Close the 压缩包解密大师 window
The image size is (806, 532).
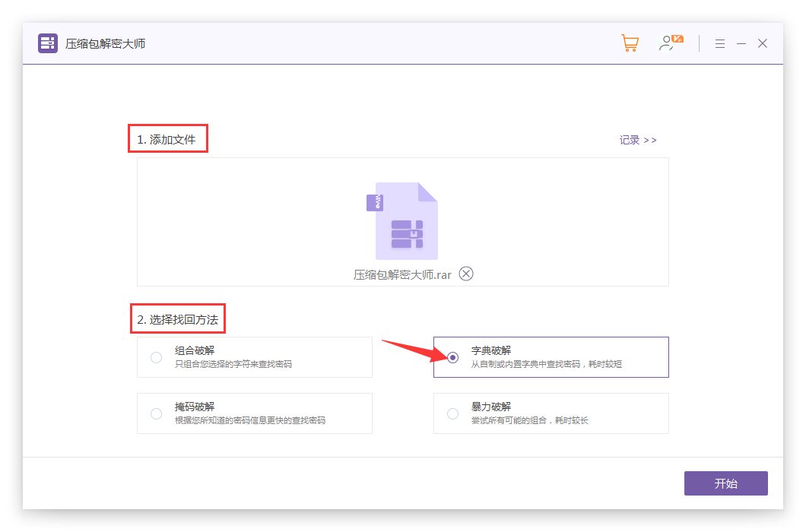(x=763, y=44)
